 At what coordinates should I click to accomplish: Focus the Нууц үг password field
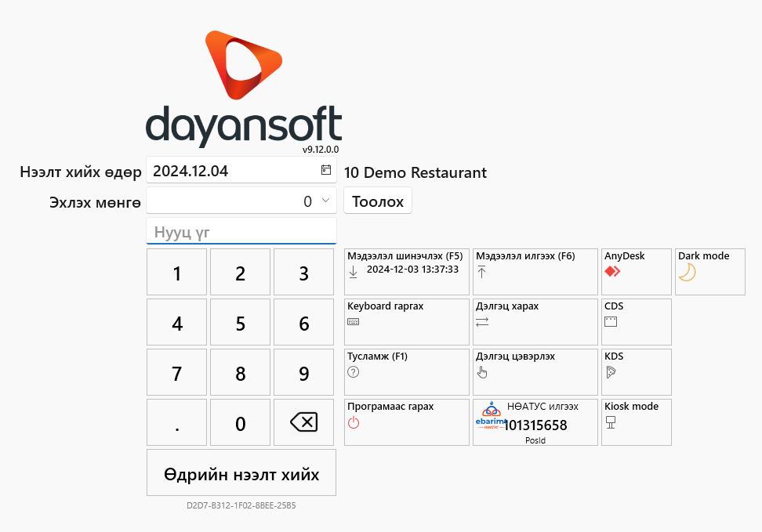(241, 232)
